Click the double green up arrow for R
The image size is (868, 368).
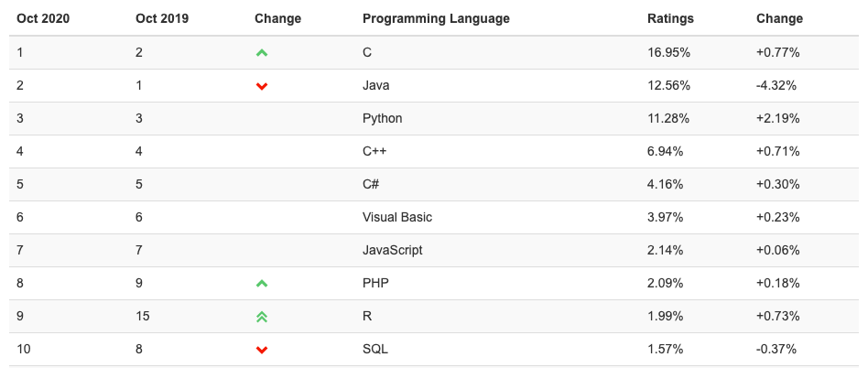point(262,317)
